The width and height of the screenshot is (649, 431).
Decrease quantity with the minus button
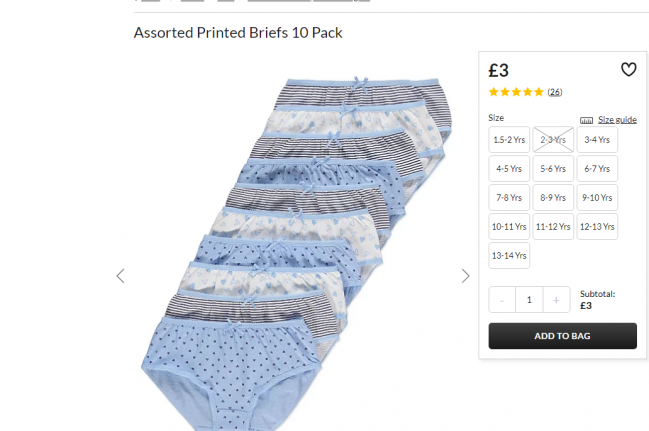point(502,299)
